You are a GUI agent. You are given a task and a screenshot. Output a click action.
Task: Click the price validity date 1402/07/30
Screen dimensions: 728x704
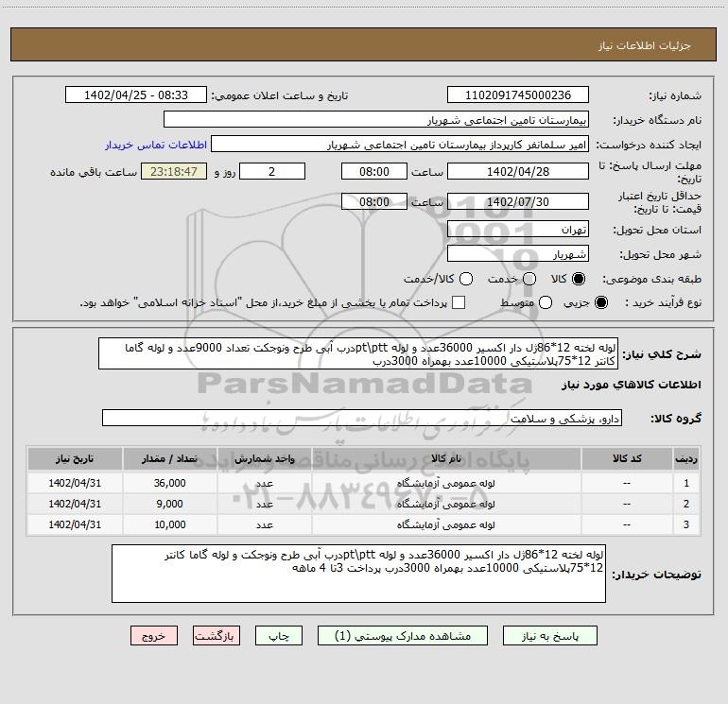point(518,201)
